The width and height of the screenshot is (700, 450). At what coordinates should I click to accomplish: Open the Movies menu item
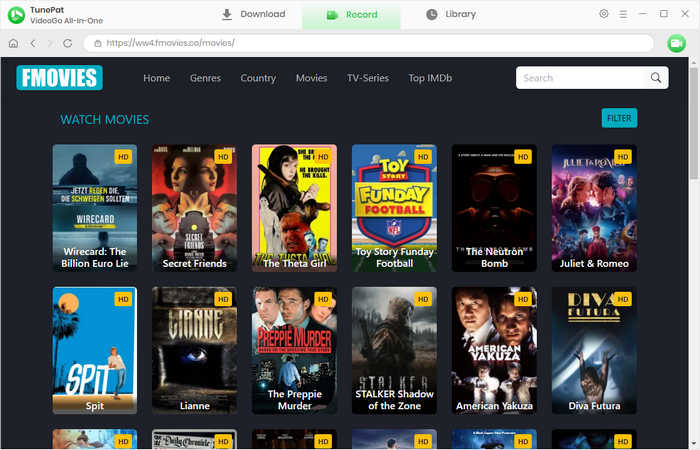[x=312, y=78]
